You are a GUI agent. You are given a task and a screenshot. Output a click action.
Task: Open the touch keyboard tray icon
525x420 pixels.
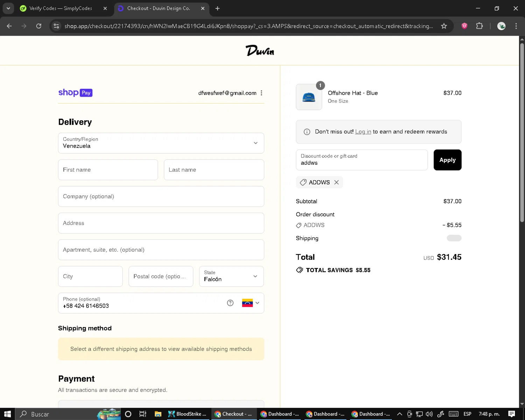(453, 414)
